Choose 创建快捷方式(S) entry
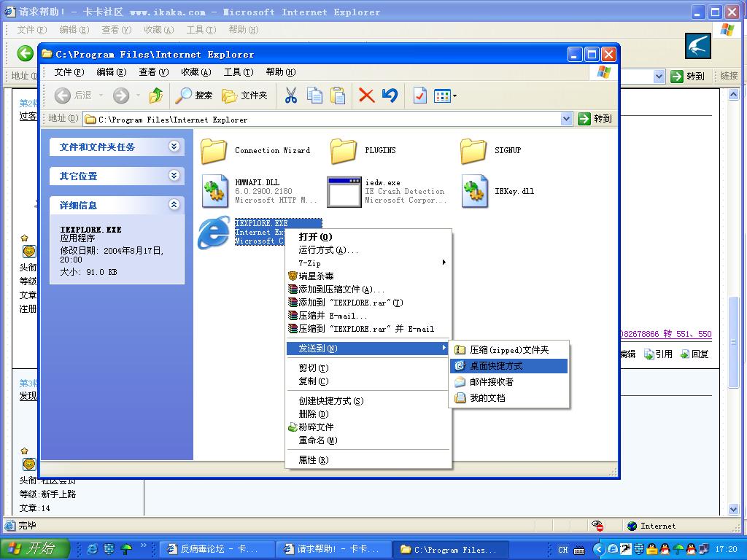 [x=368, y=401]
